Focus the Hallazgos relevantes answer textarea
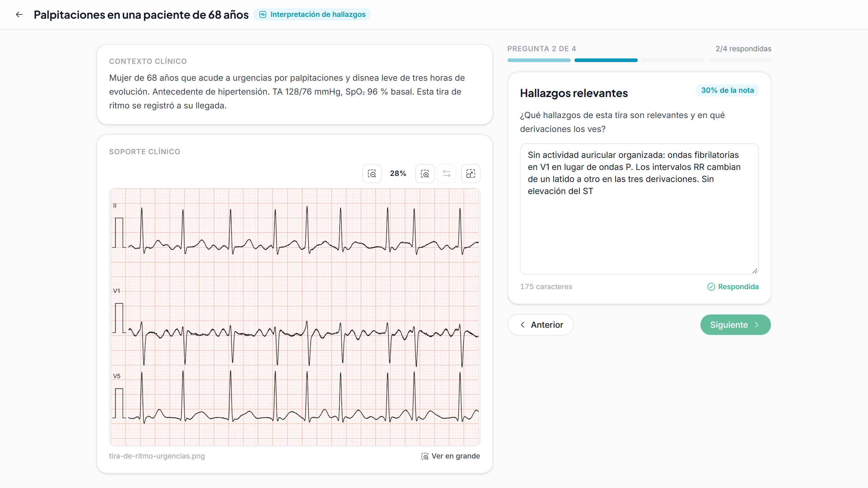The width and height of the screenshot is (868, 488). (639, 209)
